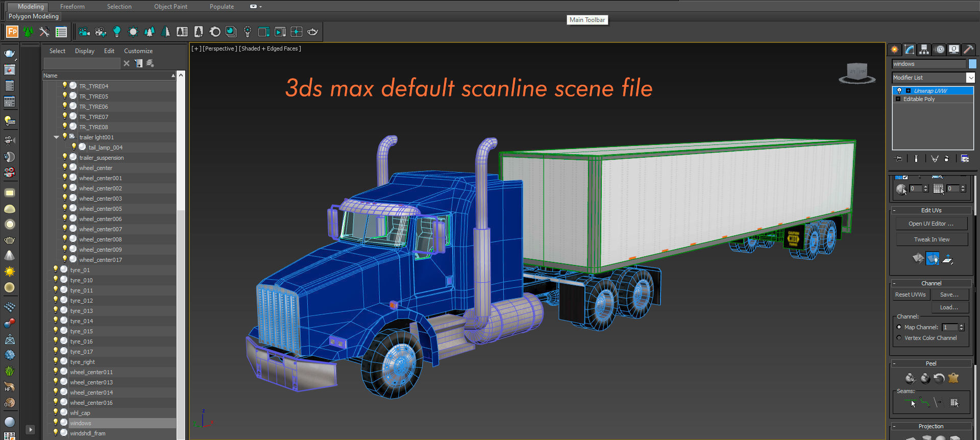980x440 pixels.
Task: Click the Load... button in Channel
Action: click(949, 307)
